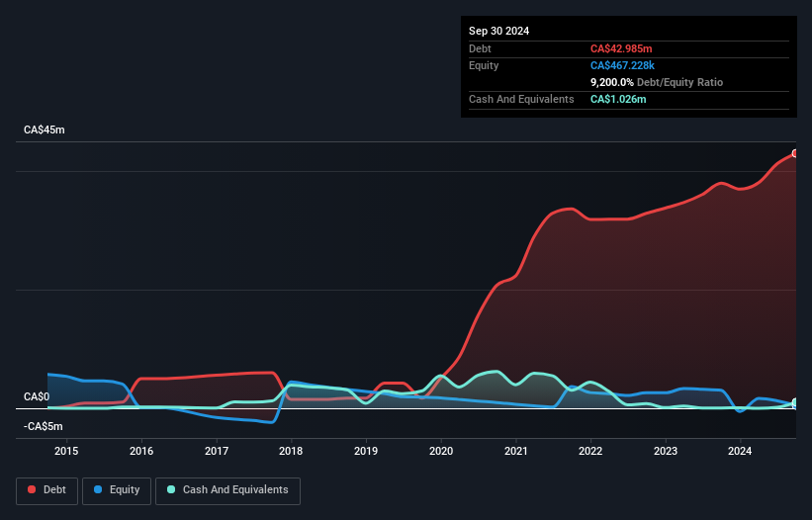Image resolution: width=812 pixels, height=520 pixels.
Task: Click the CA$42.985m debt value
Action: click(x=621, y=48)
